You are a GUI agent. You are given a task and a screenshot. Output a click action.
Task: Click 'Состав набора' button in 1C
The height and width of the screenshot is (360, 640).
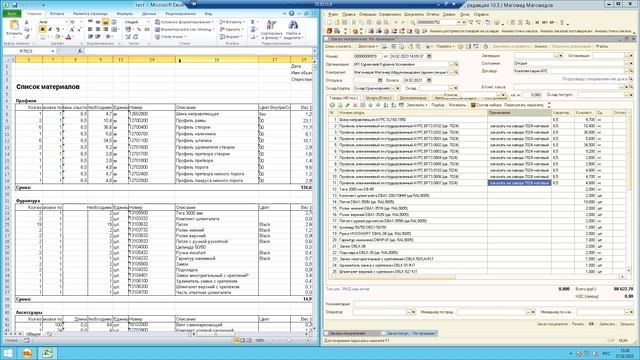click(486, 105)
